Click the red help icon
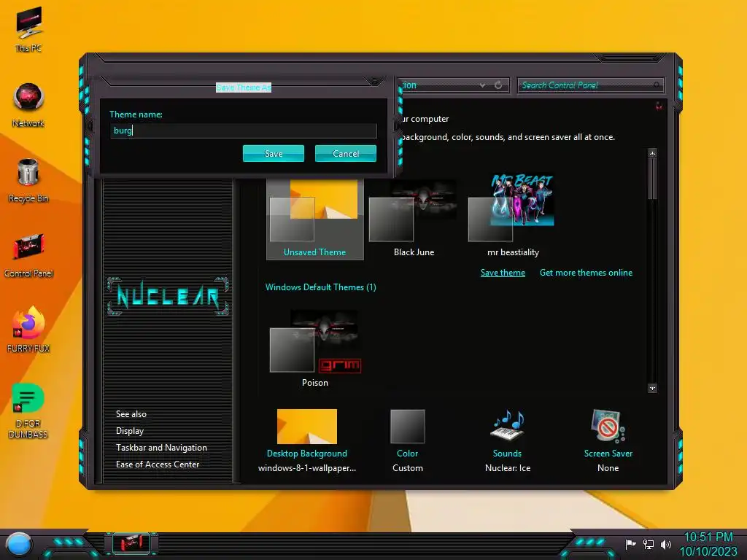 click(659, 106)
